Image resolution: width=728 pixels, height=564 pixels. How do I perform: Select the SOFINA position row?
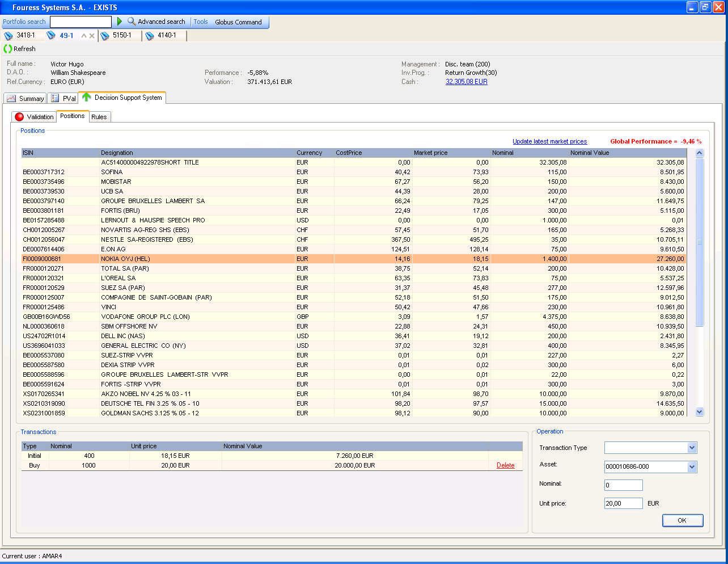click(354, 172)
